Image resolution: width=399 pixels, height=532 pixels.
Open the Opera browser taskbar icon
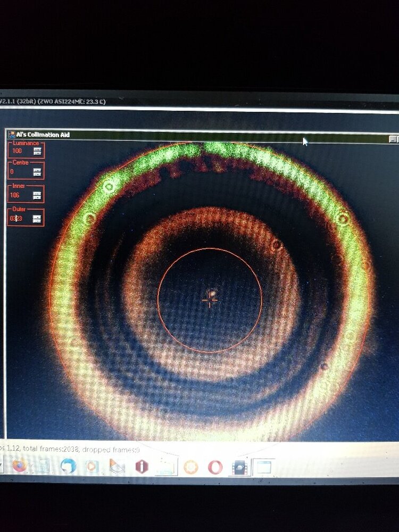215,467
